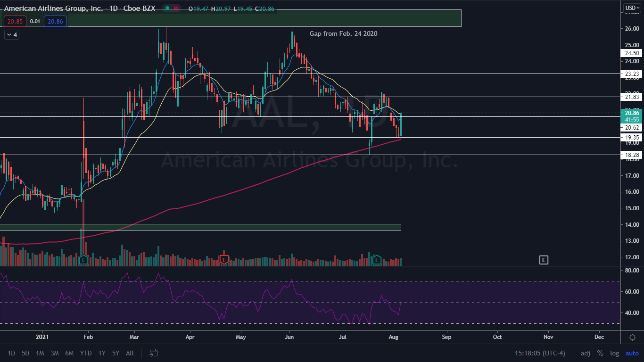This screenshot has height=362, width=644.
Task: Open the late-April earnings E marker
Action: pos(224,259)
